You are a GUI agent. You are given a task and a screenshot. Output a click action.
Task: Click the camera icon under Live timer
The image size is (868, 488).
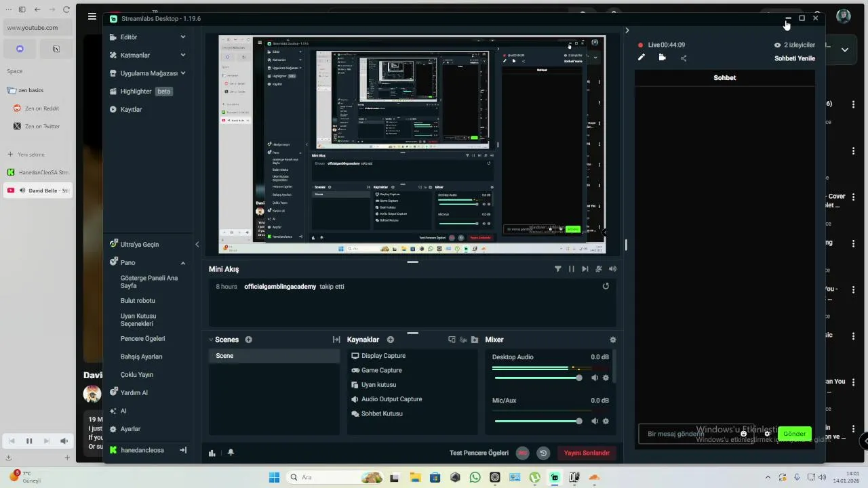(x=663, y=58)
